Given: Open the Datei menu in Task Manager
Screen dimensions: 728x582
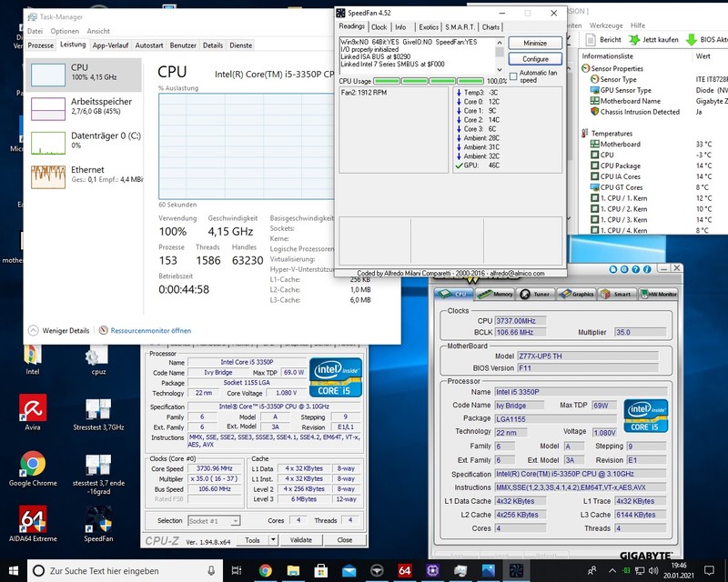Looking at the screenshot, I should (x=35, y=31).
